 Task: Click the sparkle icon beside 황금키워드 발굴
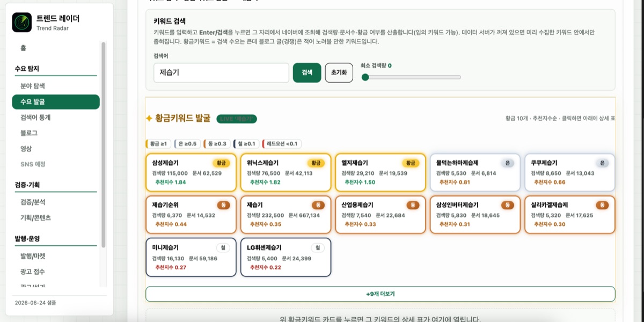pyautogui.click(x=149, y=119)
